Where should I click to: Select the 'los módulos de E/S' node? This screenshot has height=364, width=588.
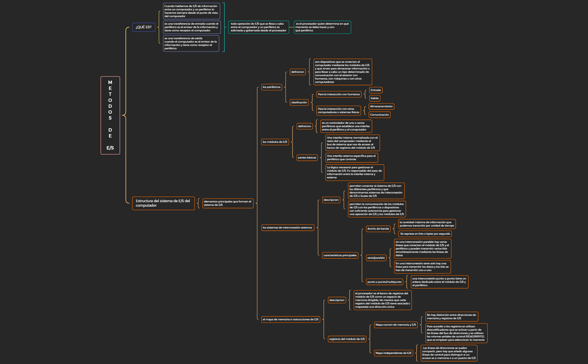[275, 142]
